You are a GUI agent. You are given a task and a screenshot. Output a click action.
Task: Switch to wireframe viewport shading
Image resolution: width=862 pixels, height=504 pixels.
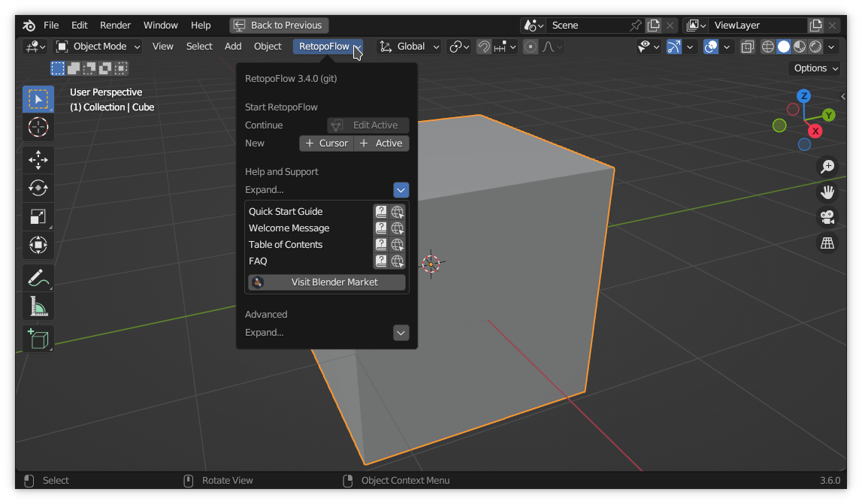[x=768, y=47]
